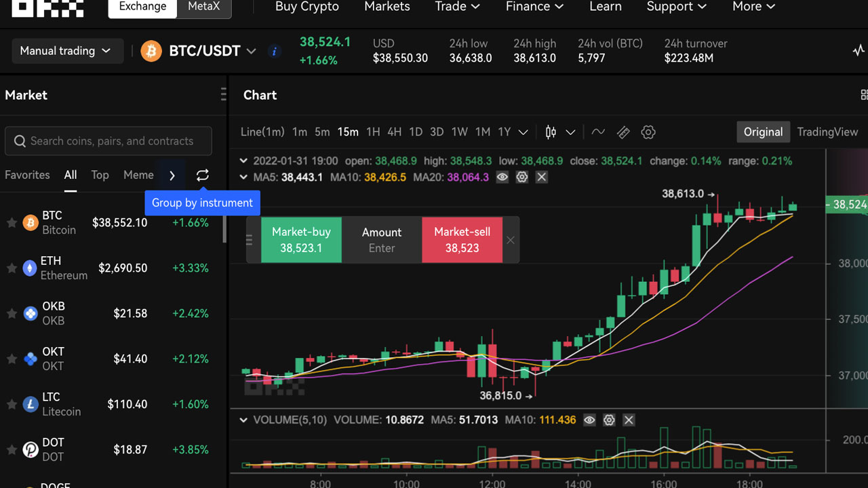Open the BTC/USDT pair selector
868x488 pixels.
[212, 51]
